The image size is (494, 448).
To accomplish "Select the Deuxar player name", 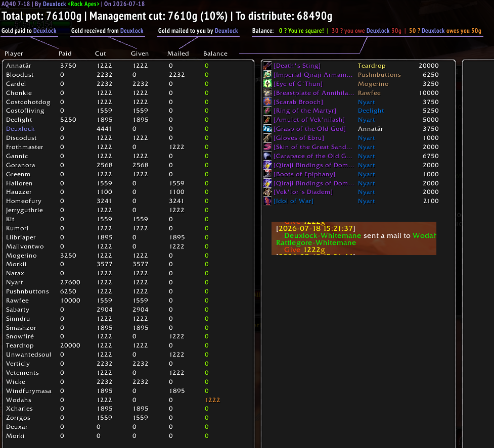I will [x=17, y=427].
